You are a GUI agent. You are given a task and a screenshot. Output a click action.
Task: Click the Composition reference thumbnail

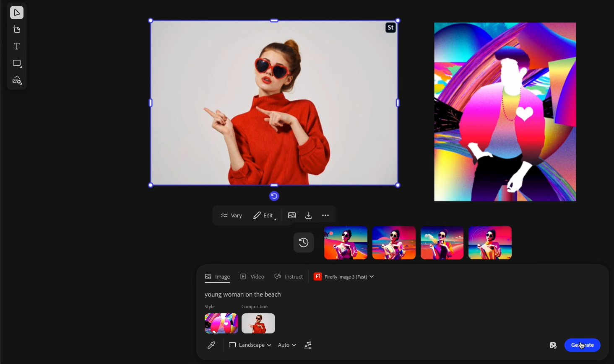pos(258,323)
